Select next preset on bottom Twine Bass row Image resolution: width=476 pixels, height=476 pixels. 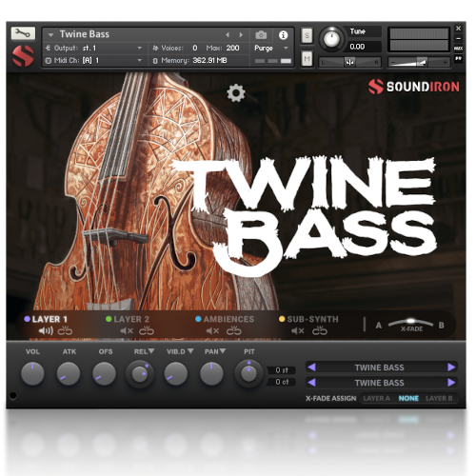pyautogui.click(x=451, y=383)
